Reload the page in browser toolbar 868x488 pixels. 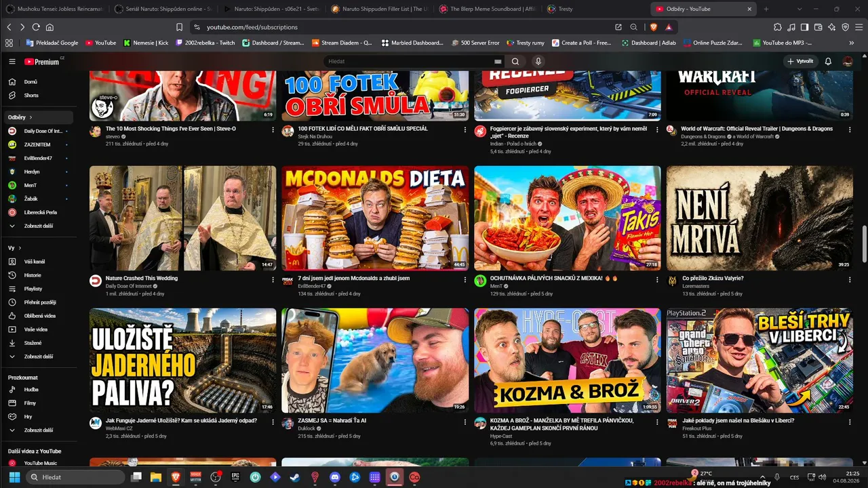tap(36, 27)
